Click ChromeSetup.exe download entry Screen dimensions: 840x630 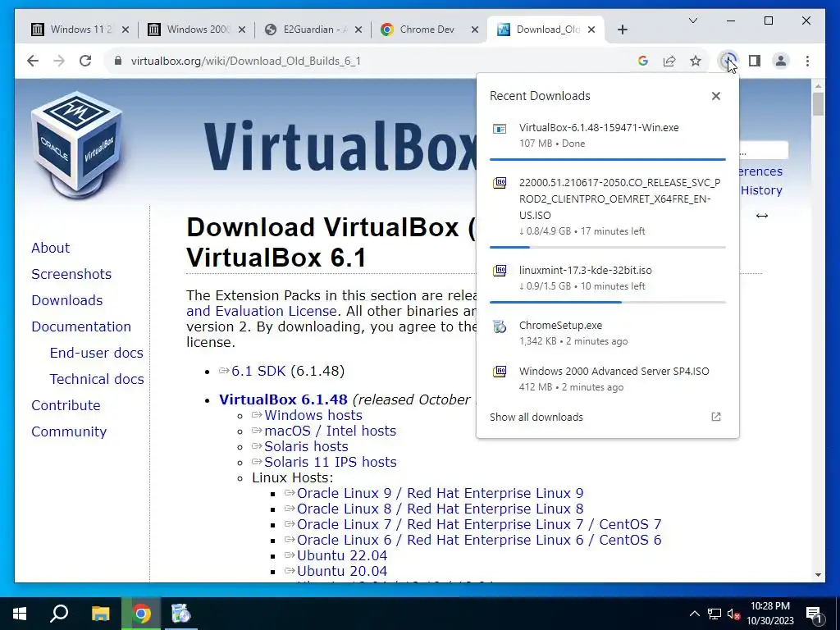click(x=608, y=333)
